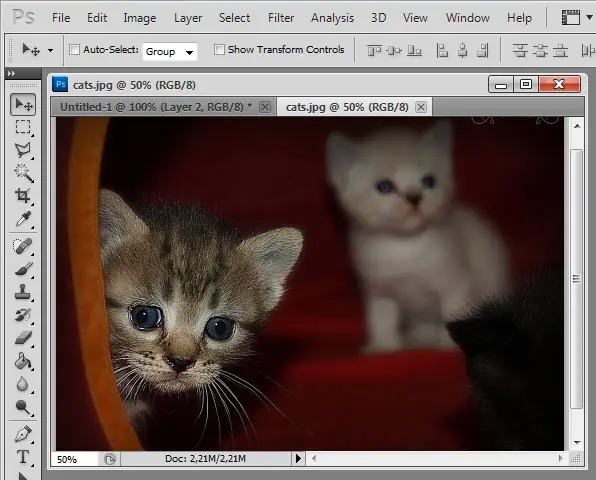This screenshot has height=480, width=596.
Task: Select the Eyedropper tool
Action: 23,219
